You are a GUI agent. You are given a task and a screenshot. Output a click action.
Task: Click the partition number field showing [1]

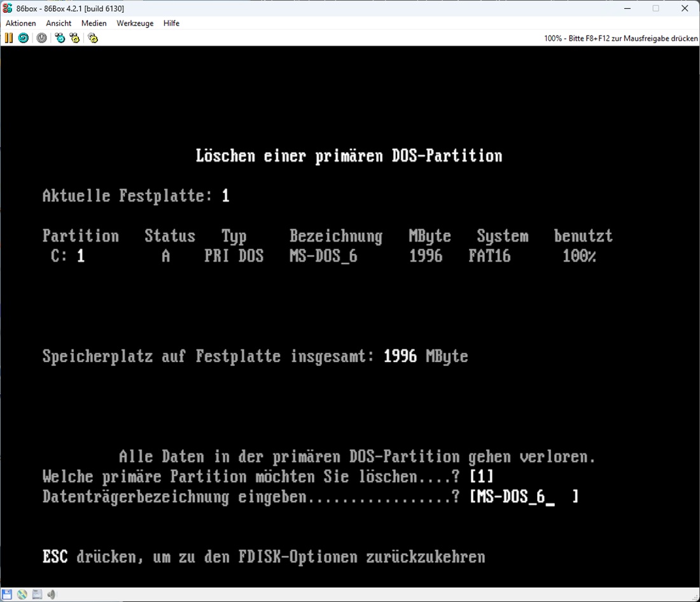[x=481, y=477]
